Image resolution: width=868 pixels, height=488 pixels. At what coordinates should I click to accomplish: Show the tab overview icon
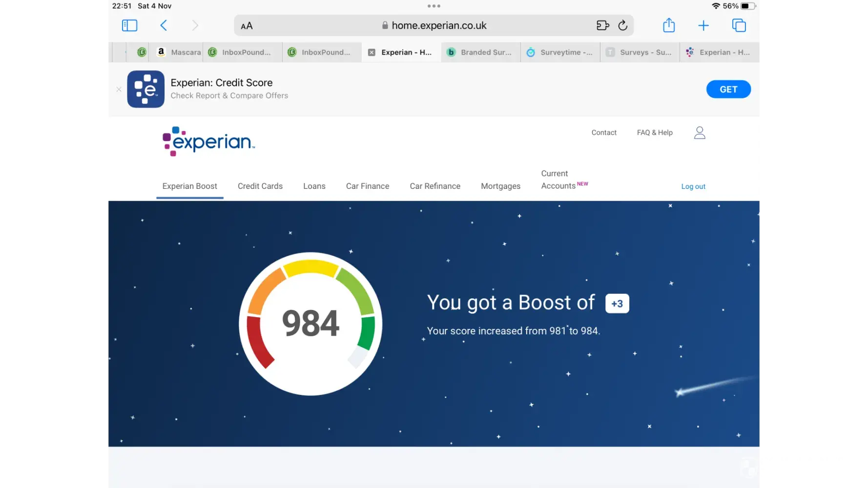[739, 25]
